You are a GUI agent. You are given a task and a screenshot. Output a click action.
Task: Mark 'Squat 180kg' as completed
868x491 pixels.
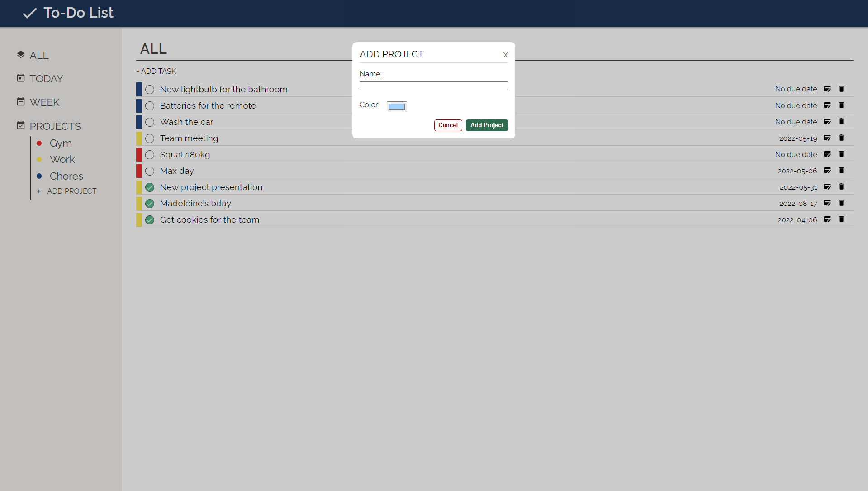(x=150, y=155)
